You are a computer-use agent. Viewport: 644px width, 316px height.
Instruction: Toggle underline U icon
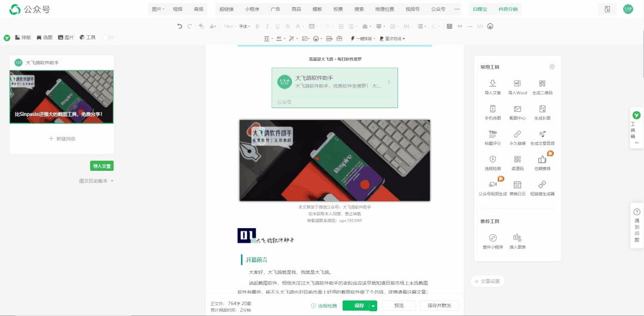point(277,26)
